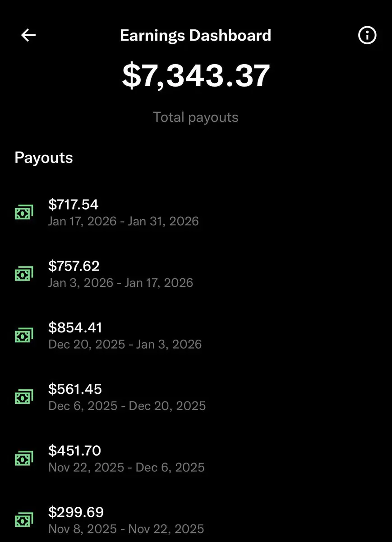The height and width of the screenshot is (542, 392).
Task: Select the $561.45 payout amount
Action: click(75, 389)
